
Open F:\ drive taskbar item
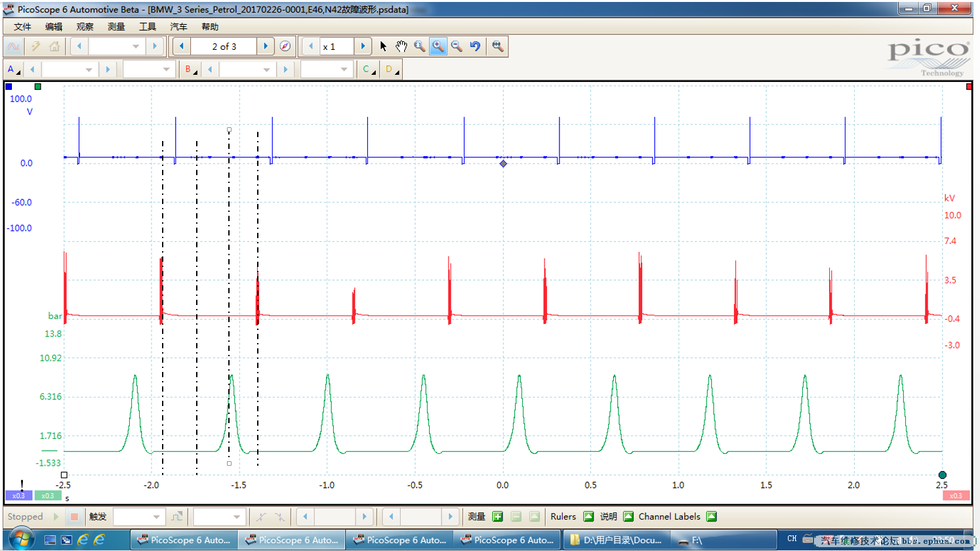(x=723, y=540)
